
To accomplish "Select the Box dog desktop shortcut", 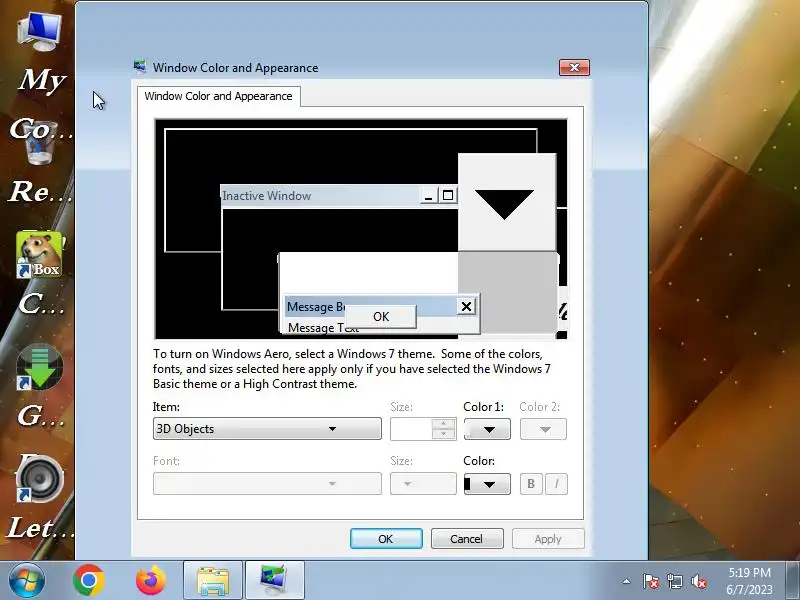I will pyautogui.click(x=40, y=255).
